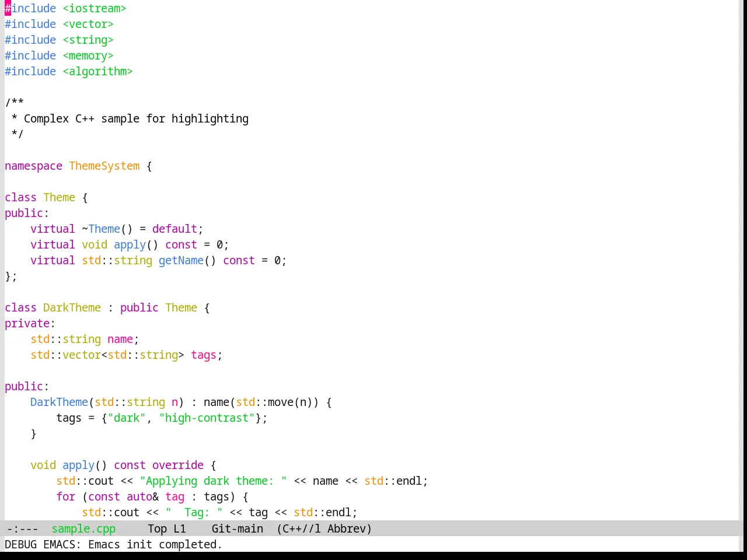Click on '<string>' header name
747x560 pixels.
pos(88,40)
